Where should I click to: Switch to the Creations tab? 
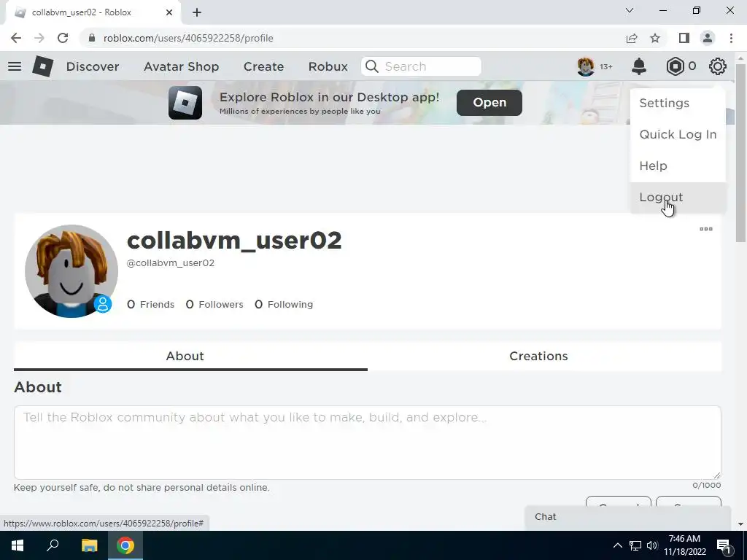pyautogui.click(x=544, y=356)
